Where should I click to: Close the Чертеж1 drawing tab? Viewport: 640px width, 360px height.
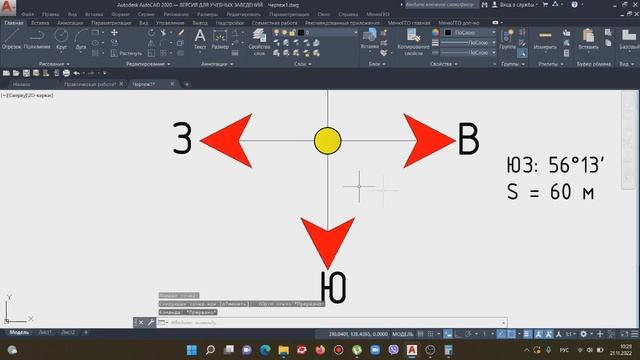[172, 84]
